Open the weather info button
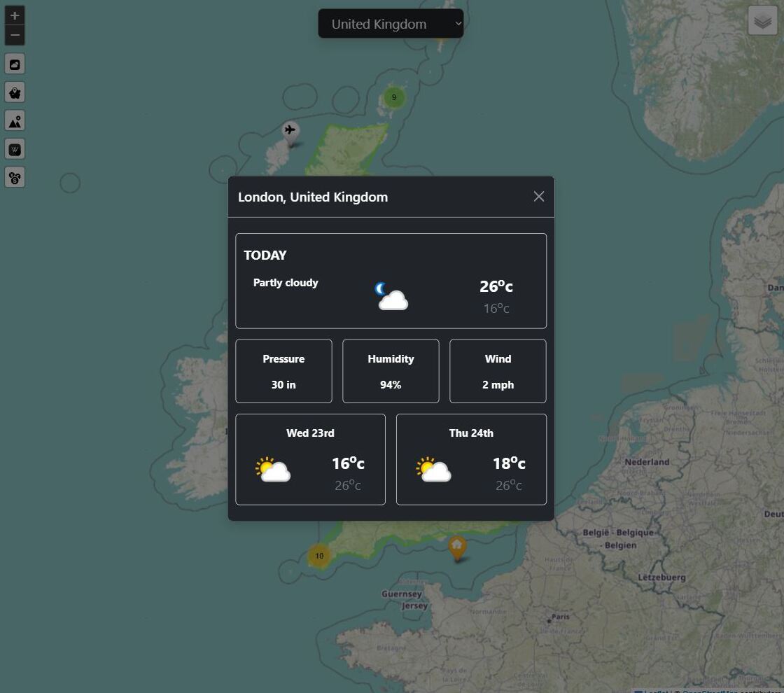Screen dimensions: 784x693 (x=15, y=64)
